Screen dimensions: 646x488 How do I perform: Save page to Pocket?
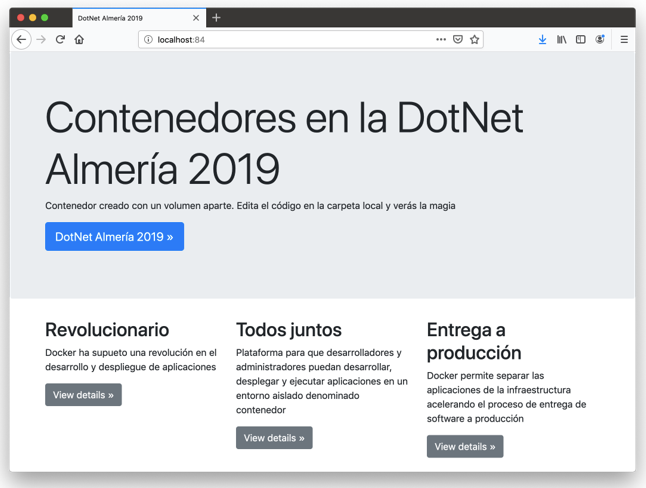pyautogui.click(x=458, y=40)
